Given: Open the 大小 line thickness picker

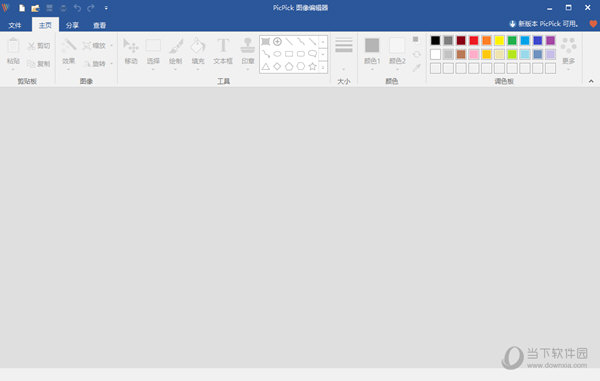Looking at the screenshot, I should pyautogui.click(x=344, y=54).
